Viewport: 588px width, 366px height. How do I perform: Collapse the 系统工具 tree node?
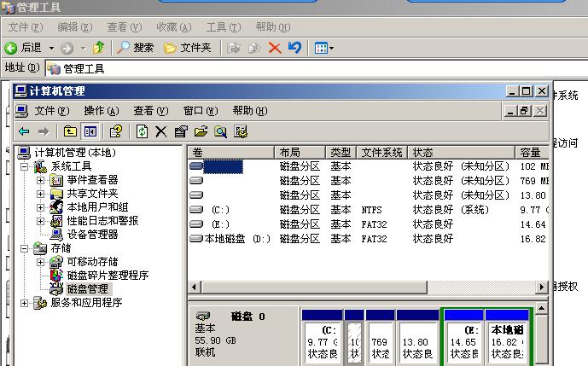point(24,166)
